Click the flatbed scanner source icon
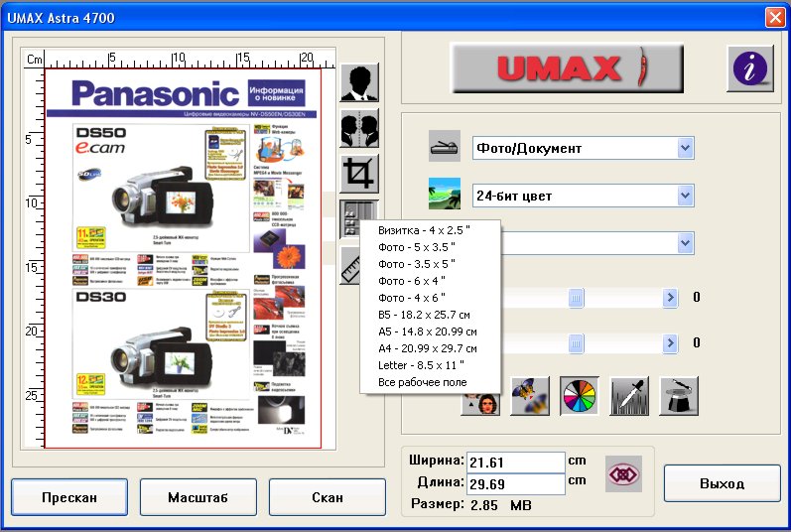The width and height of the screenshot is (791, 532). click(445, 147)
